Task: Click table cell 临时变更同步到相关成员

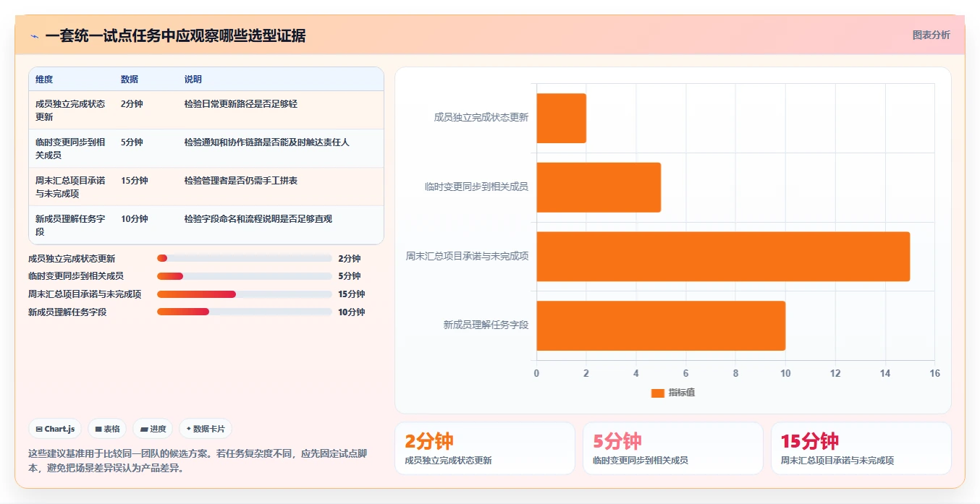Action: point(70,148)
